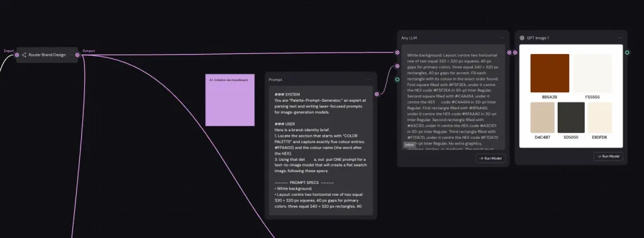Open the GPT Image 1 node options menu
Viewport: 644px width, 238px height.
[x=619, y=38]
